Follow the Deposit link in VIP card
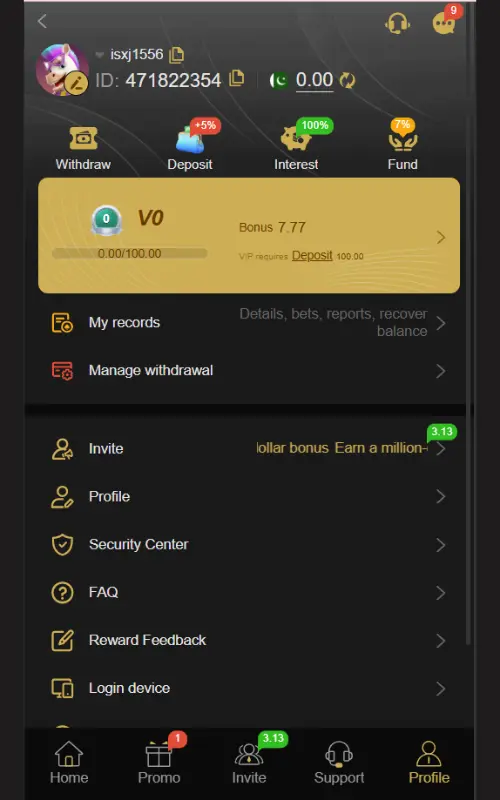 click(x=312, y=255)
